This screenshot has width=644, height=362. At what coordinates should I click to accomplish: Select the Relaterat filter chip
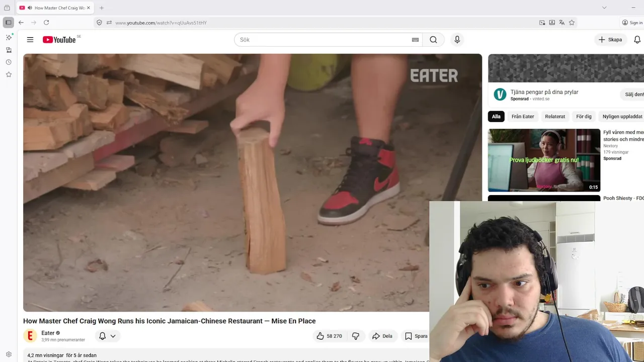(x=555, y=116)
